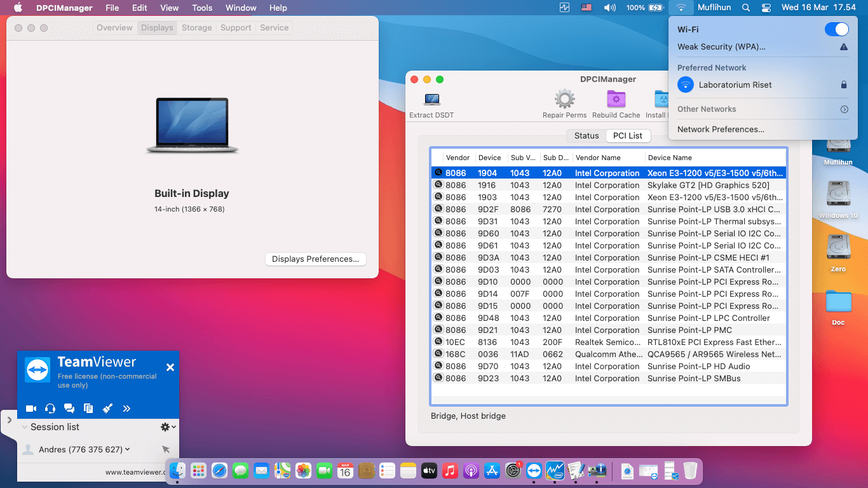Open the TeamViewer whiteboard brush tool
Viewport: 868px width, 488px height.
(x=107, y=409)
